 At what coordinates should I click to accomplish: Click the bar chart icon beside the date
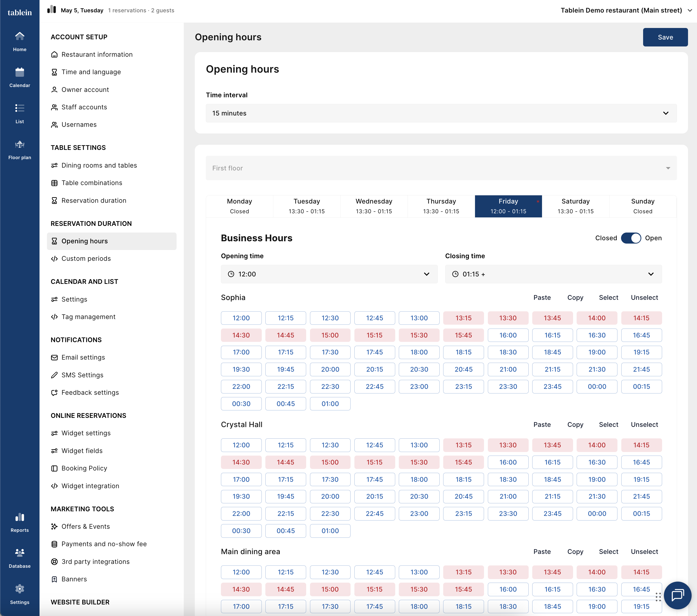(52, 9)
